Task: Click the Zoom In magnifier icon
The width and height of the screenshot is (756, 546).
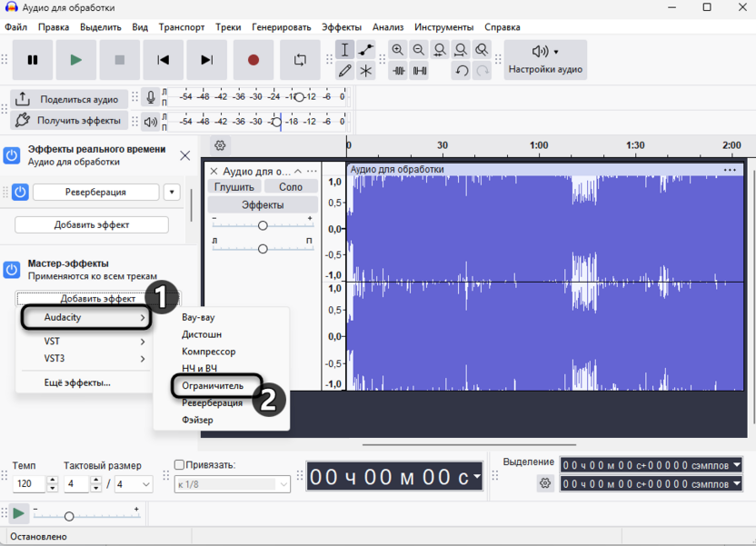Action: (x=397, y=50)
